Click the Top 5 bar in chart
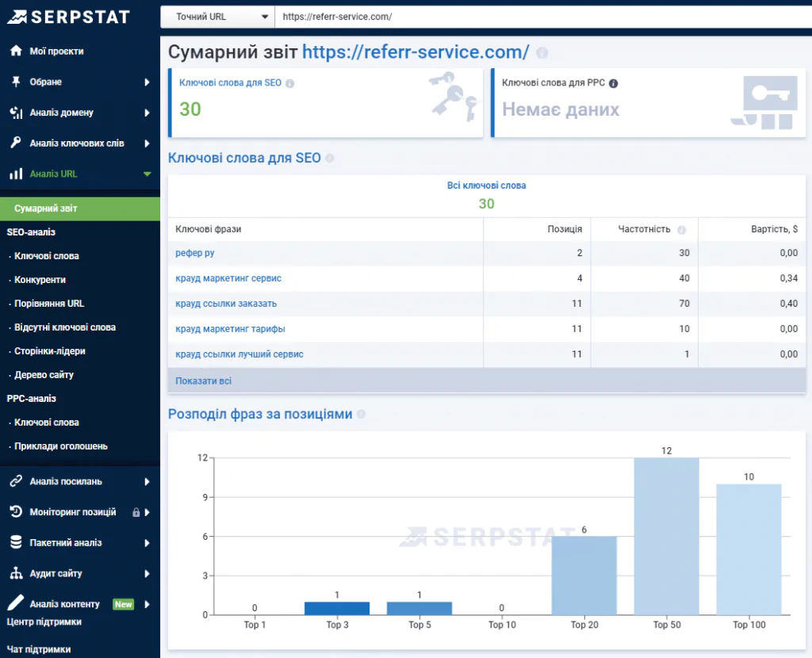Screen dimensions: 812x658 [x=419, y=608]
